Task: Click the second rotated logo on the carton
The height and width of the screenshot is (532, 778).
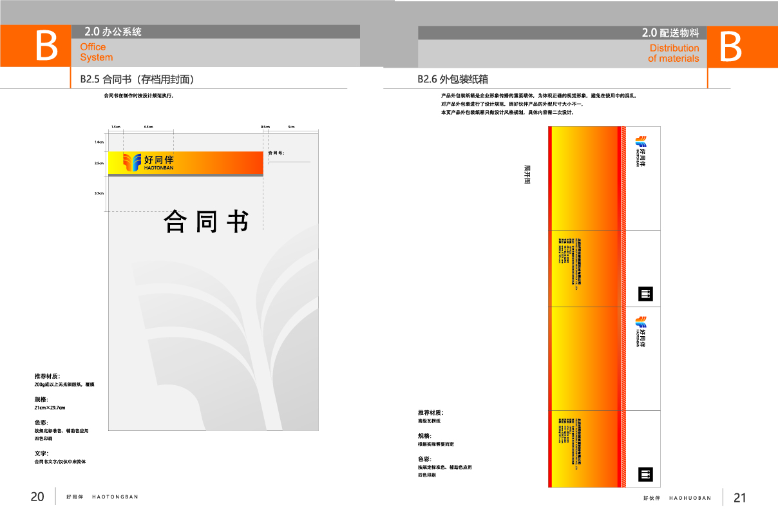Action: tap(640, 332)
